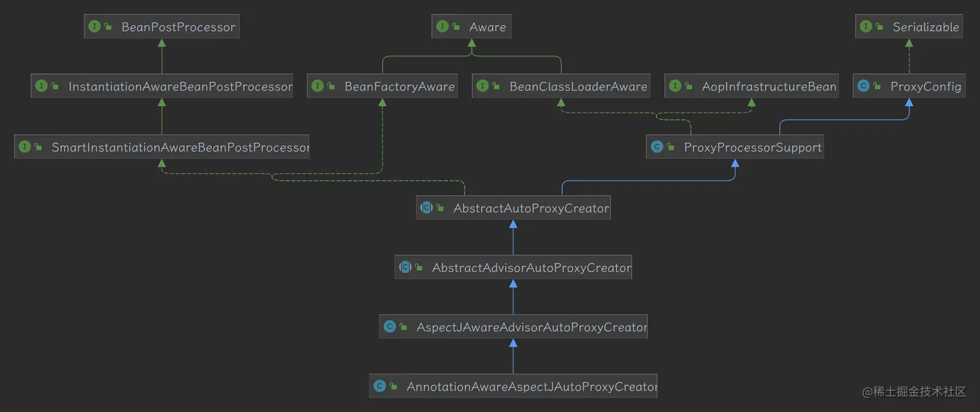Click the class icon of AspectJAwareAdvisorAutoProxyCreator
980x412 pixels.
click(x=390, y=327)
